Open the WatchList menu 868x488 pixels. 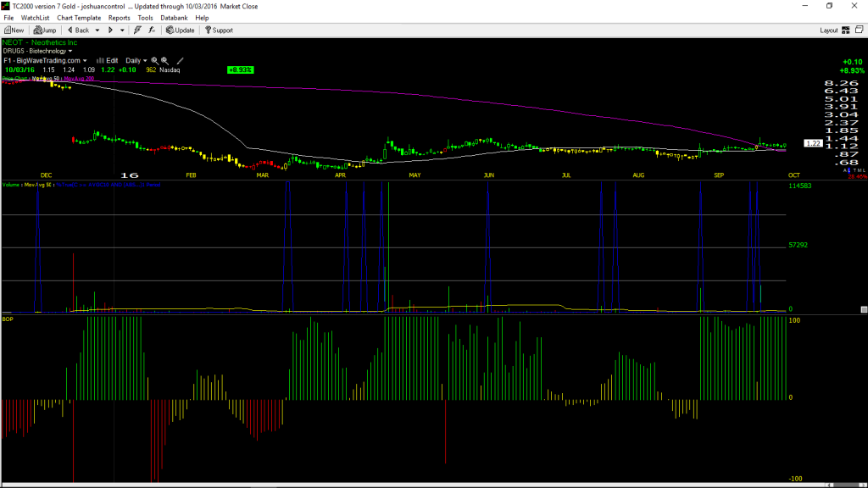tap(35, 18)
